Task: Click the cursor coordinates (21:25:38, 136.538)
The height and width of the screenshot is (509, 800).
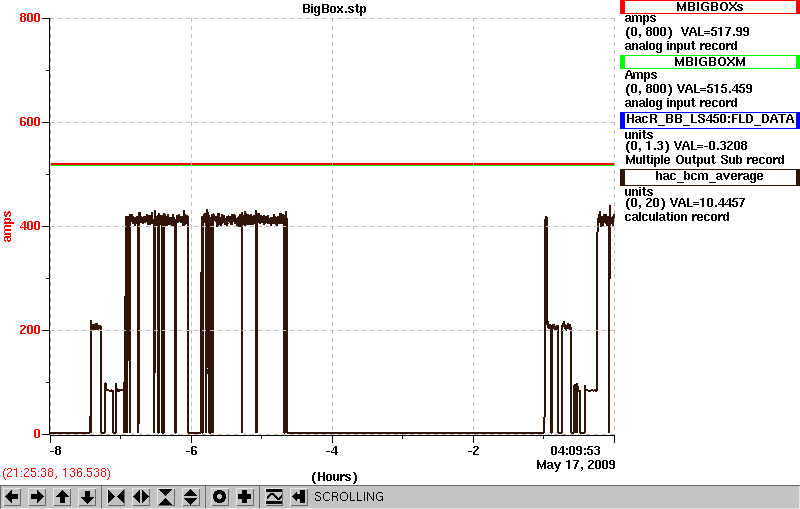Action: click(x=56, y=473)
